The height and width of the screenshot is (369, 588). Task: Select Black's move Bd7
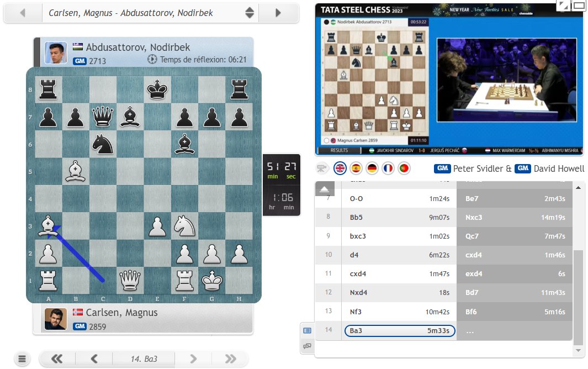pyautogui.click(x=515, y=292)
